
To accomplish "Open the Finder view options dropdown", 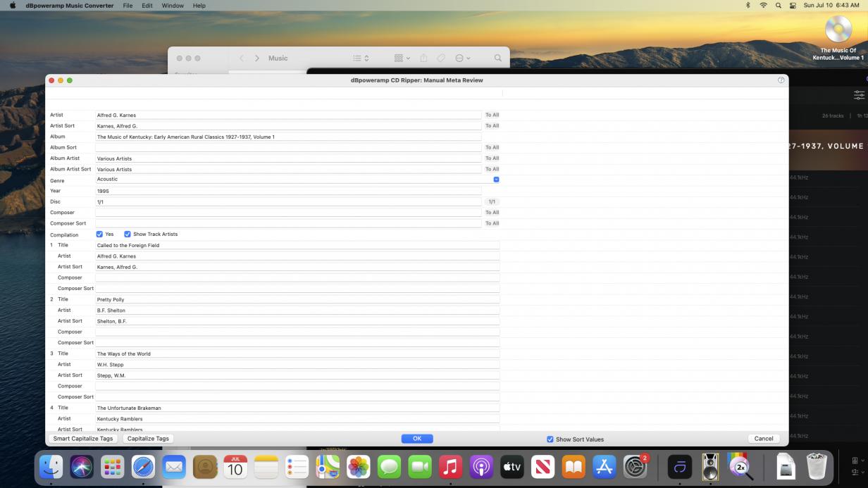I will pyautogui.click(x=402, y=58).
